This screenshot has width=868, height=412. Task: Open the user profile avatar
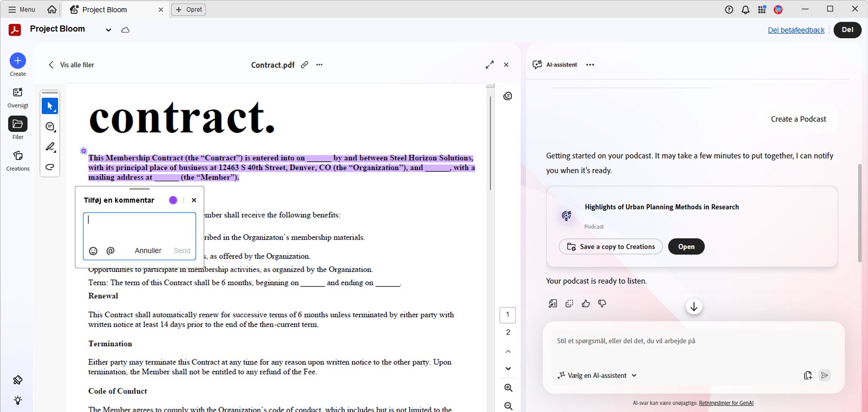[x=778, y=10]
